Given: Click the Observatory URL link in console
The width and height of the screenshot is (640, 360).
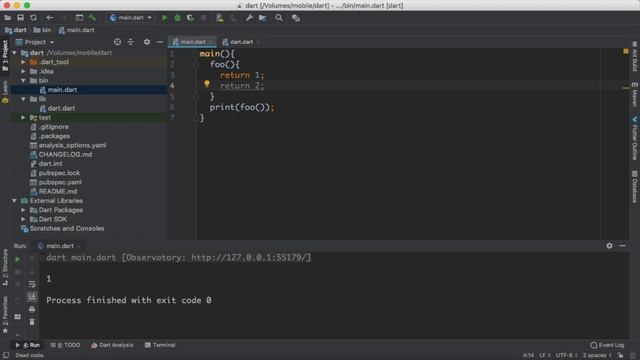Looking at the screenshot, I should click(250, 258).
